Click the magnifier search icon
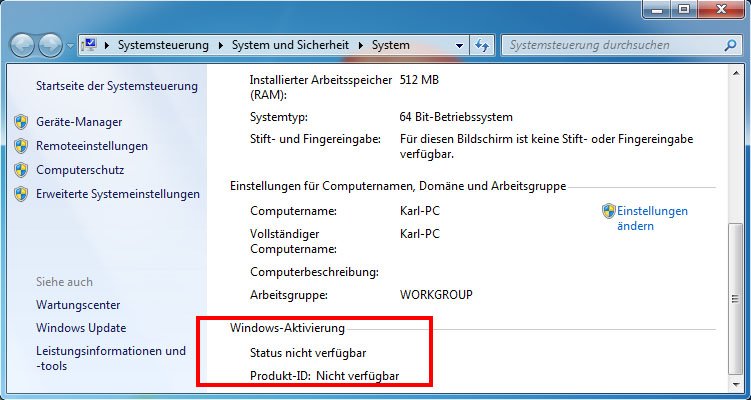Image resolution: width=751 pixels, height=400 pixels. [x=730, y=46]
